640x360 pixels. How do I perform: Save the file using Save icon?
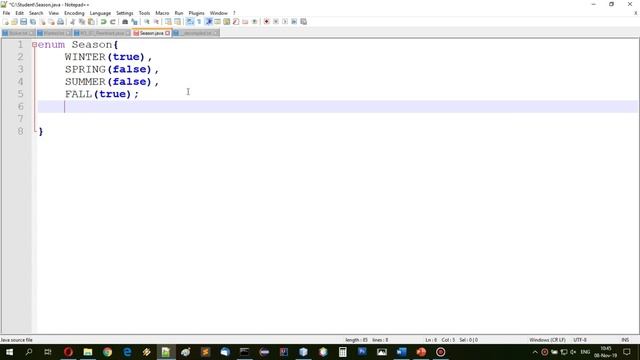pos(24,22)
